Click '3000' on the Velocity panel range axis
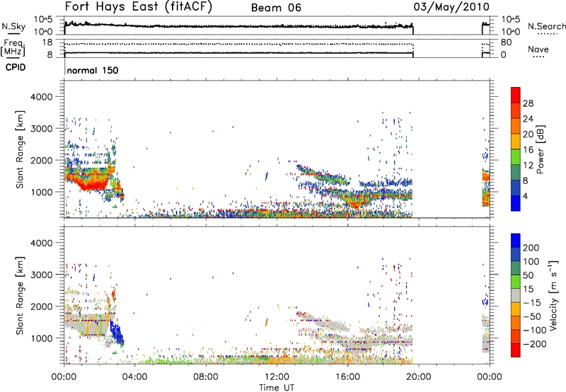 coord(42,275)
